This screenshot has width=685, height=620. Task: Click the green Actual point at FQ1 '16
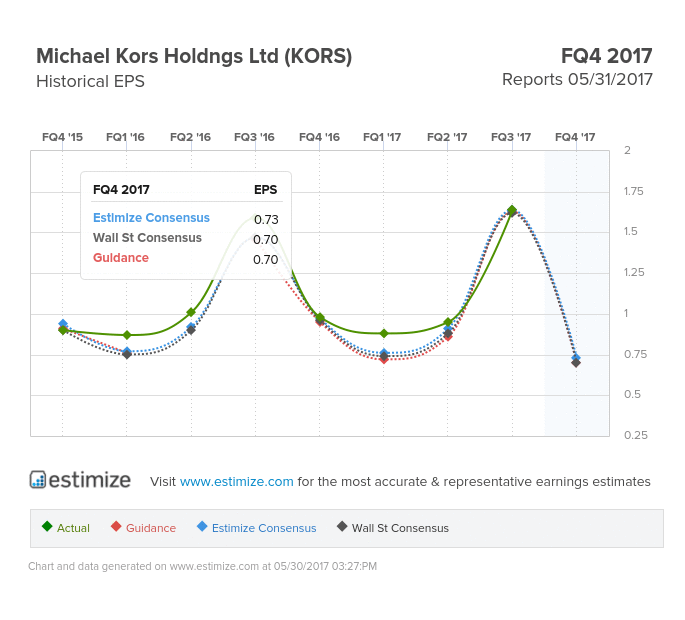[x=127, y=335]
